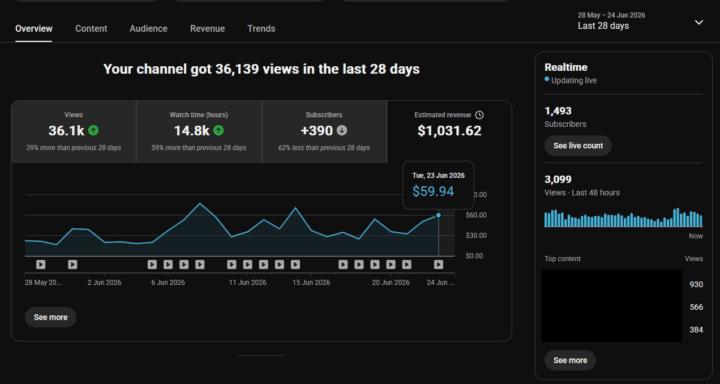Click the Top content column header

point(562,259)
